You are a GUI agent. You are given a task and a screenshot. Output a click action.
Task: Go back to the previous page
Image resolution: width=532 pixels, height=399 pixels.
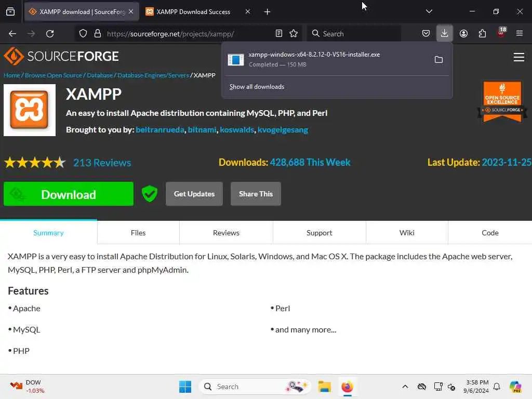click(12, 34)
